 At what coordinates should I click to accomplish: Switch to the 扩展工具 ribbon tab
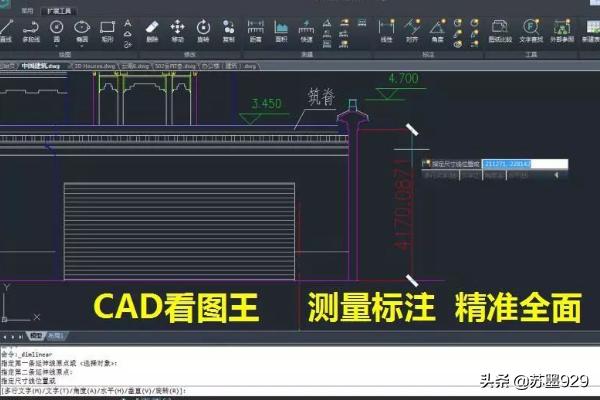(x=59, y=11)
